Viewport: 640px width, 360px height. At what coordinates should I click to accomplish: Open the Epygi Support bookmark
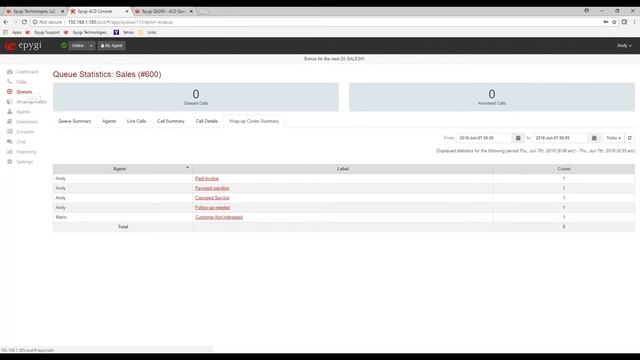click(x=42, y=32)
